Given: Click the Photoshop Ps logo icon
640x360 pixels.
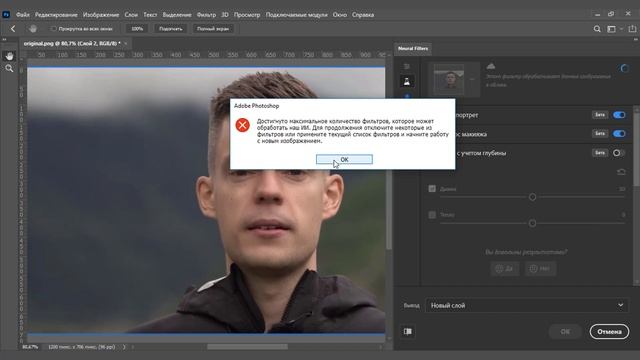Looking at the screenshot, I should tap(6, 15).
